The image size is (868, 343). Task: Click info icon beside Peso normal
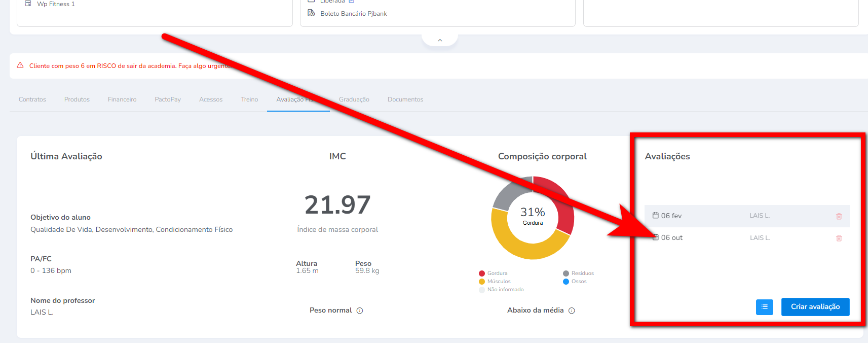(x=360, y=311)
